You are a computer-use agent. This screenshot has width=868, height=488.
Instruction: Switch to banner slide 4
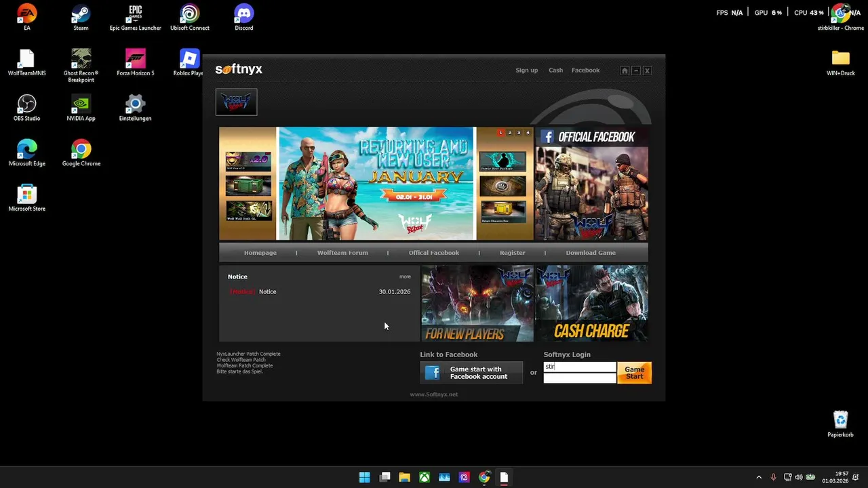point(528,133)
